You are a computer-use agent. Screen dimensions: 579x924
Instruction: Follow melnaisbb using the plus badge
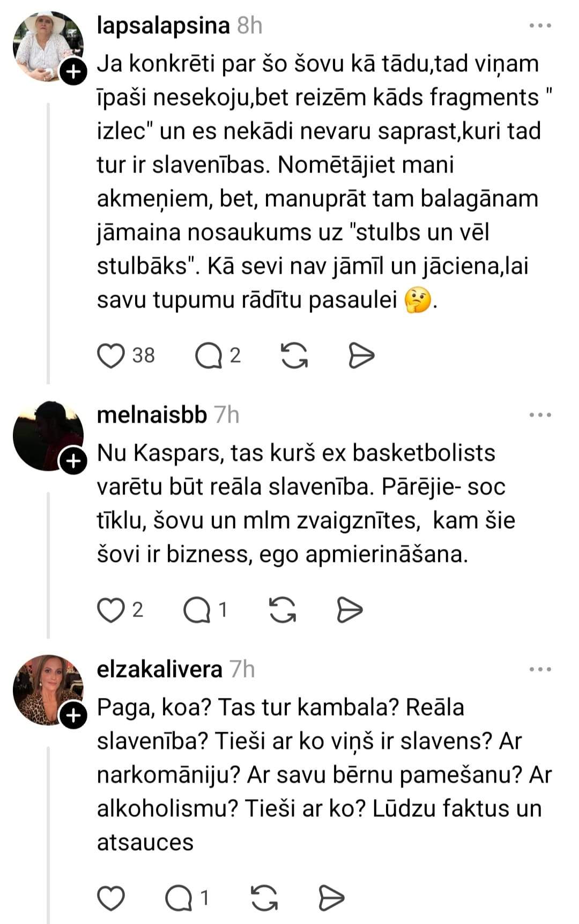[73, 462]
